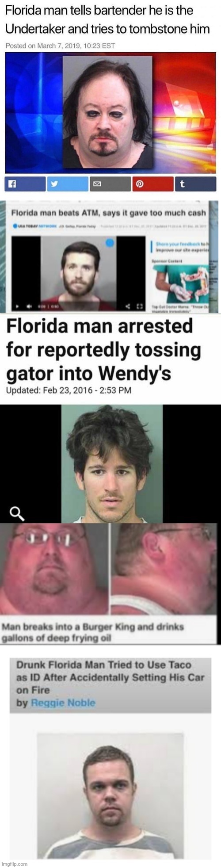
Task: Mute the video using the speaker icon
Action: point(29,306)
